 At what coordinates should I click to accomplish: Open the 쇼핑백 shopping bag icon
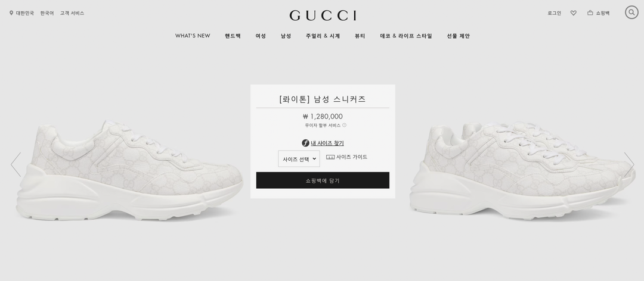pos(590,13)
